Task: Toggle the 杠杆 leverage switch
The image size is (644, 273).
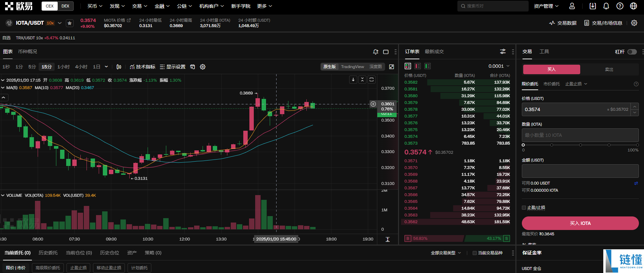Action: pyautogui.click(x=632, y=52)
